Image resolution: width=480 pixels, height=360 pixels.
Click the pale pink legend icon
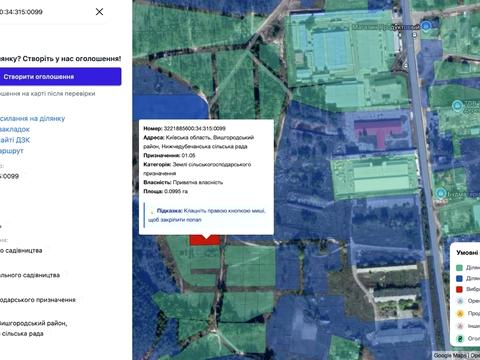click(x=460, y=326)
